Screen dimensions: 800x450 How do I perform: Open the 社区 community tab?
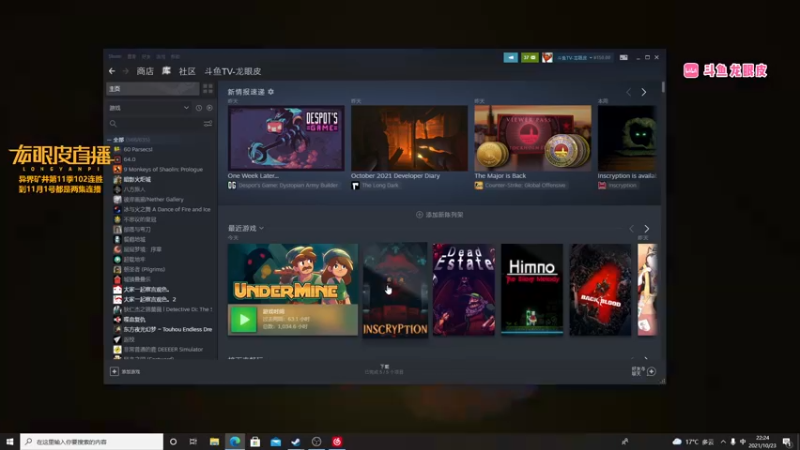coord(187,71)
